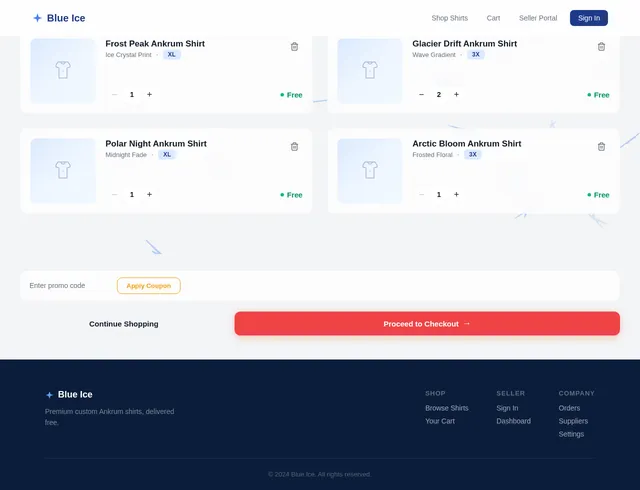Open Your Cart footer link

tap(440, 421)
